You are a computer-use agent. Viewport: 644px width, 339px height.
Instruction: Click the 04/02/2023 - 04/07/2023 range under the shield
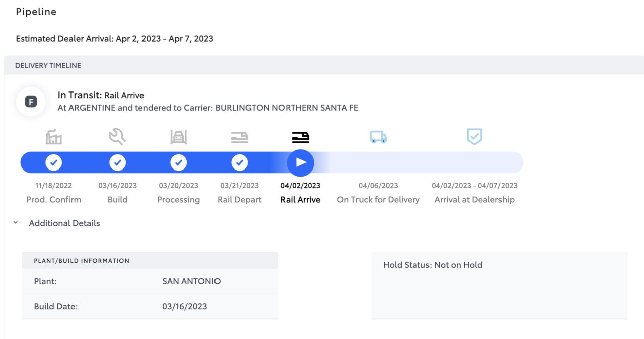pyautogui.click(x=474, y=186)
